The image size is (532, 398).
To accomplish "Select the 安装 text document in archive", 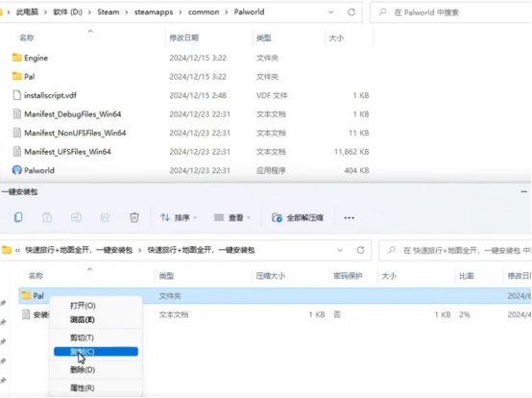I will (36, 314).
